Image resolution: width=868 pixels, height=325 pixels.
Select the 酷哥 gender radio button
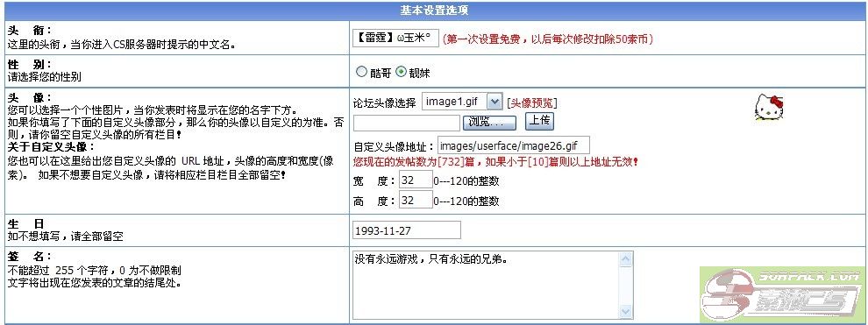click(361, 71)
